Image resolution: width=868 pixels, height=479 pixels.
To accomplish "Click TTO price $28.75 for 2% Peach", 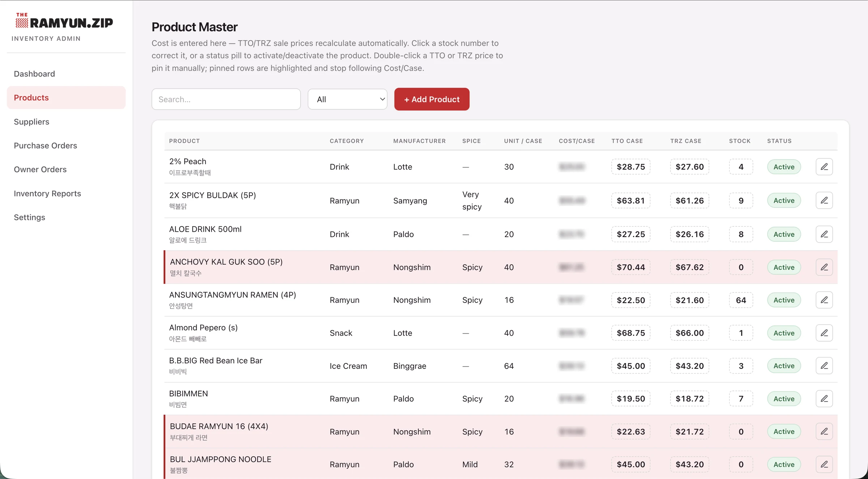I will point(631,167).
